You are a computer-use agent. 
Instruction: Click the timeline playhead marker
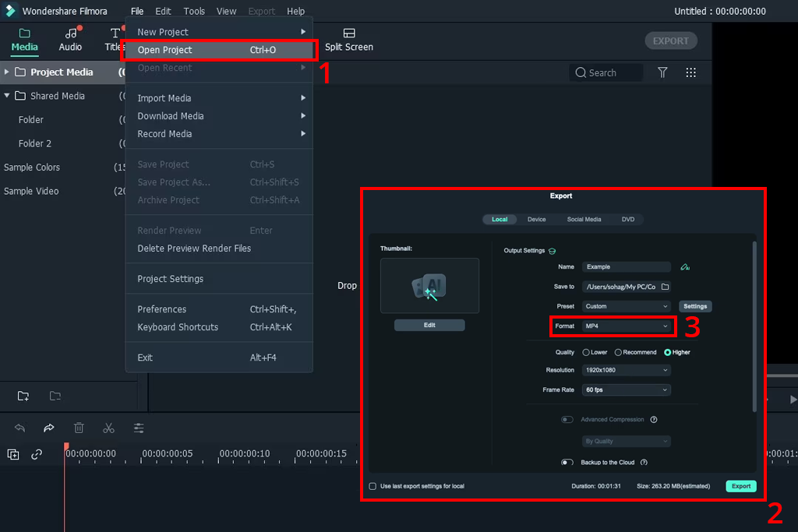pos(66,446)
